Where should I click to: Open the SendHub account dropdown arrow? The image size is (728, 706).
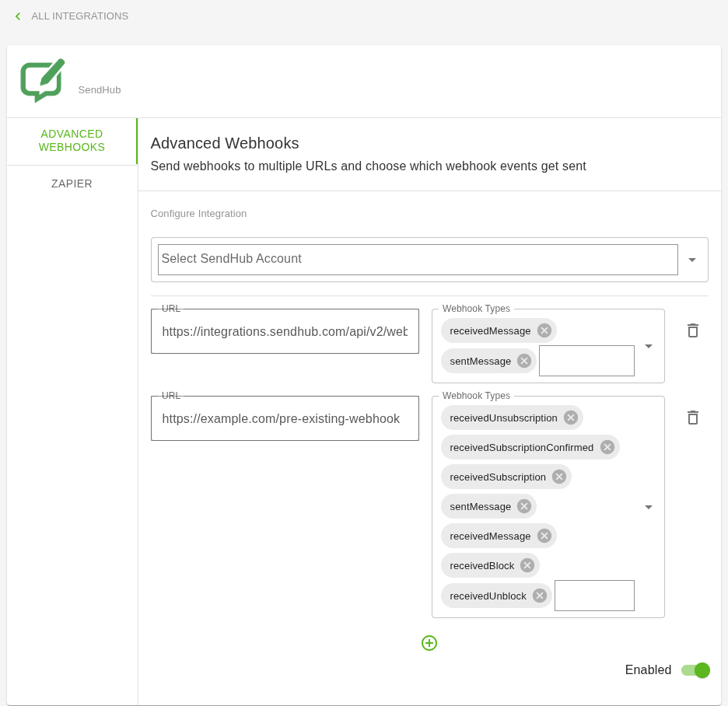click(x=691, y=260)
